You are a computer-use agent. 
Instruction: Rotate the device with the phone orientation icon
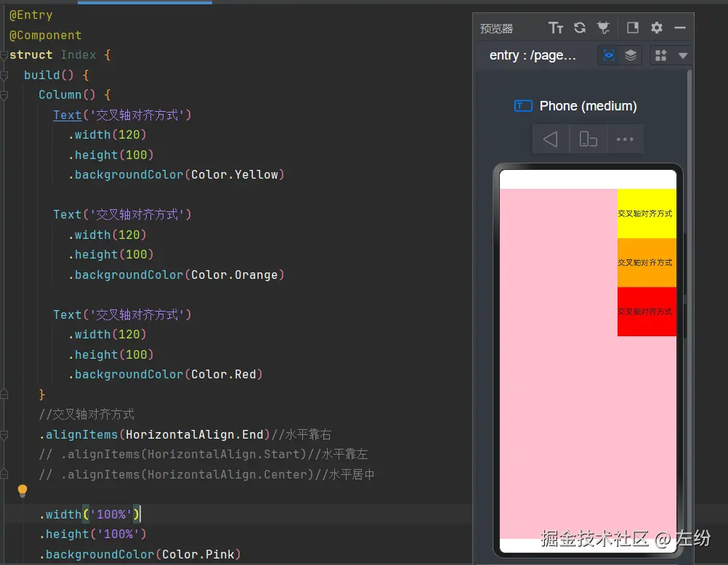tap(588, 139)
